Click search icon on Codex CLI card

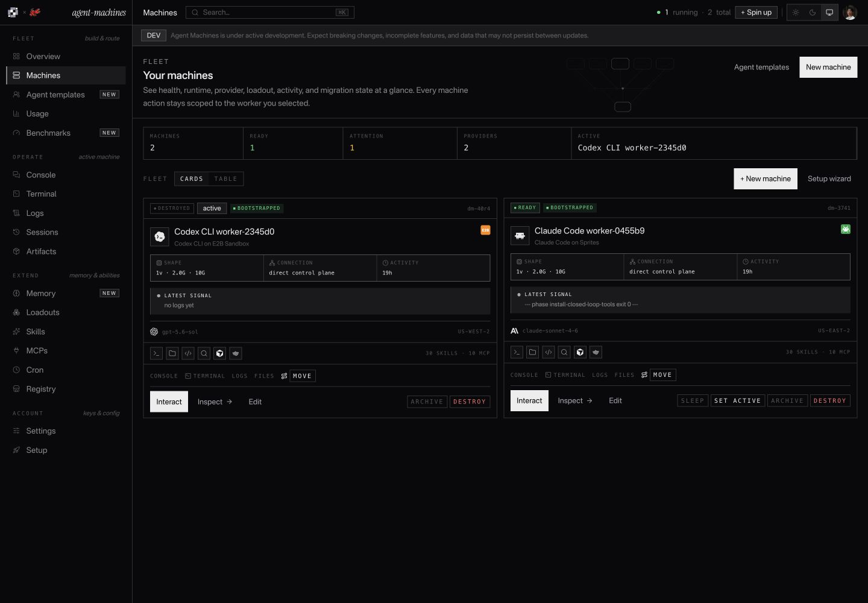[204, 353]
